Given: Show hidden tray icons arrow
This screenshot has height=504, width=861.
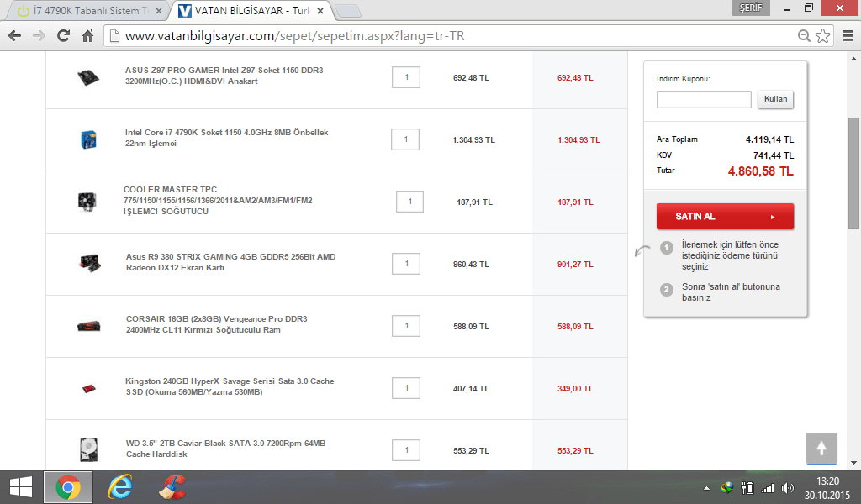Looking at the screenshot, I should click(706, 487).
